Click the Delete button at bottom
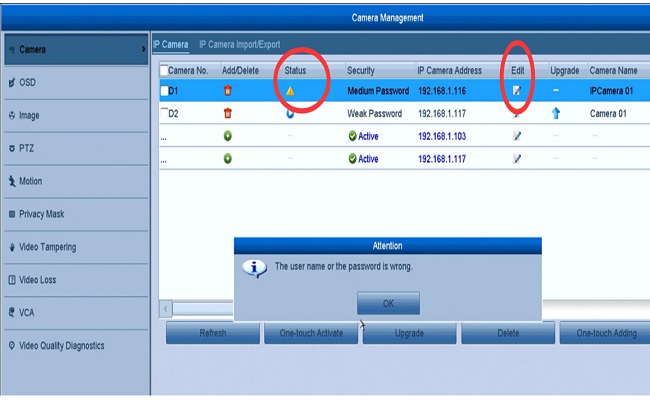 [508, 333]
